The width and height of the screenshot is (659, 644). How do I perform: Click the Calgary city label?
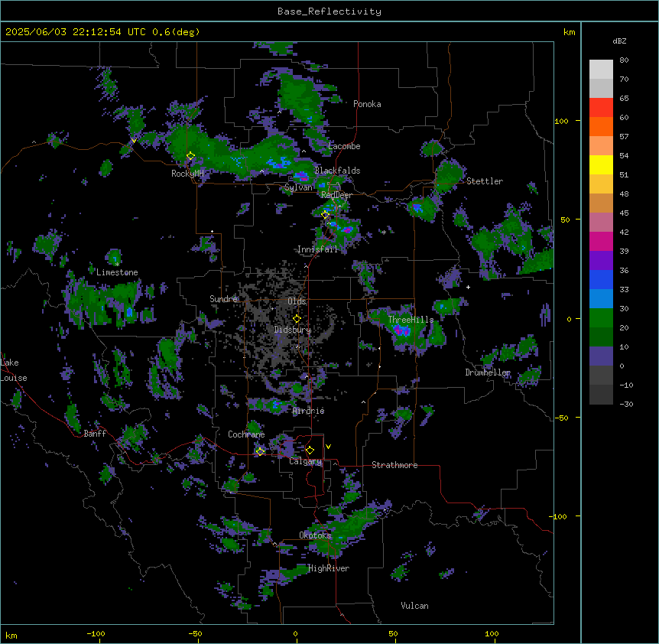(x=306, y=461)
